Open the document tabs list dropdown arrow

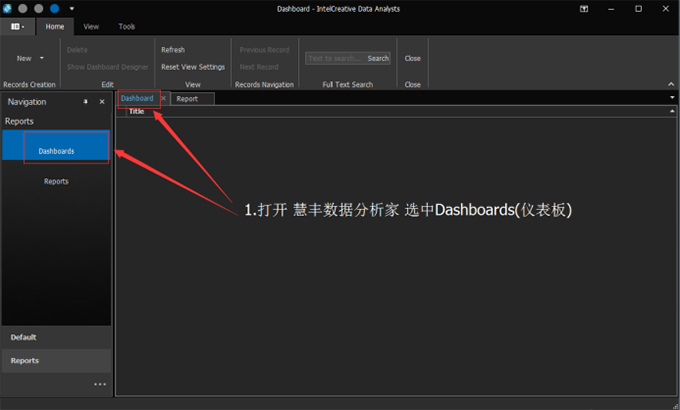(673, 98)
